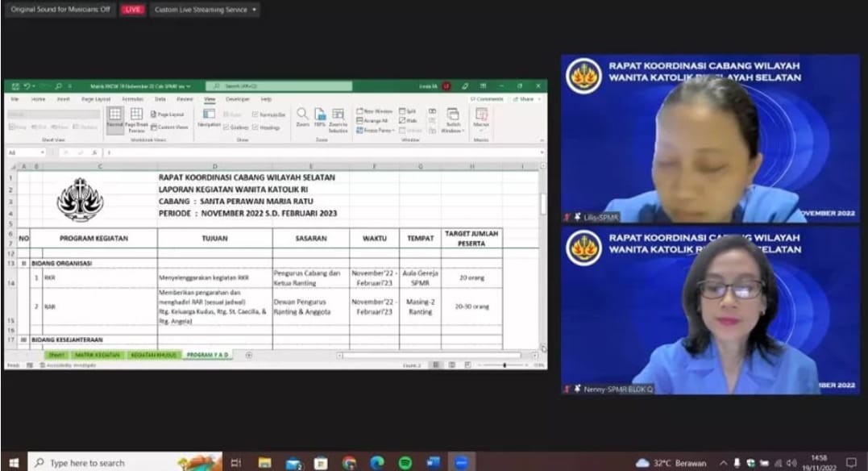Select Zoom to Selection icon
Image resolution: width=868 pixels, height=471 pixels.
[x=338, y=117]
